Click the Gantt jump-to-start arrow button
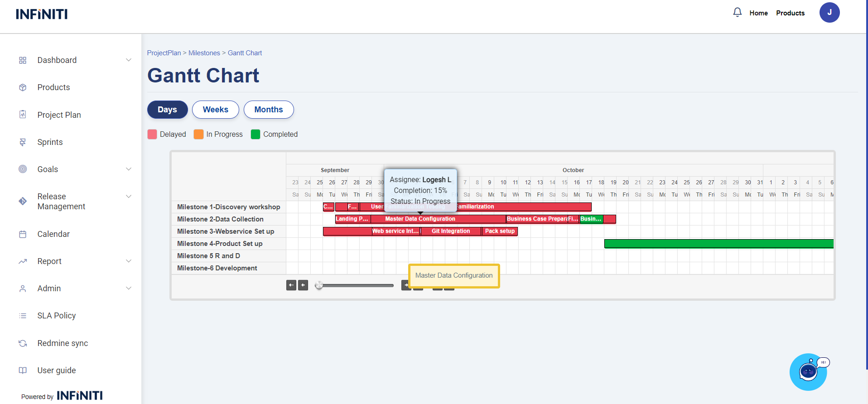Screen dimensions: 868x404 (x=291, y=285)
